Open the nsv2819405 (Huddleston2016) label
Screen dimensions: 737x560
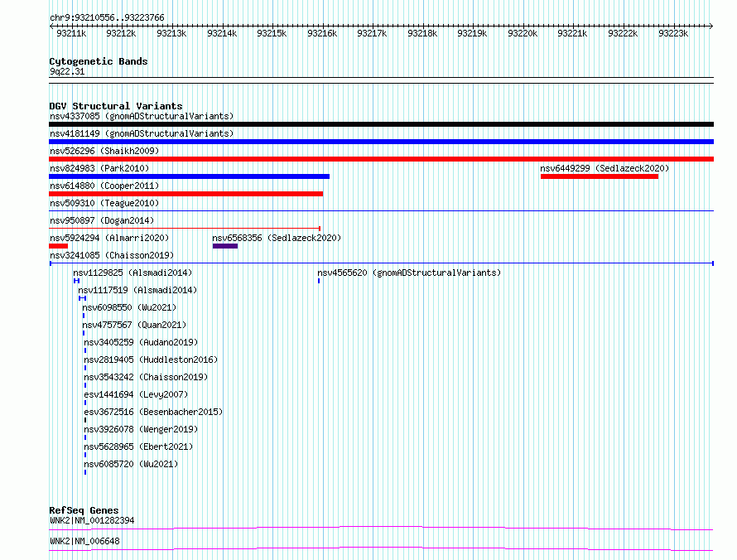tap(151, 360)
